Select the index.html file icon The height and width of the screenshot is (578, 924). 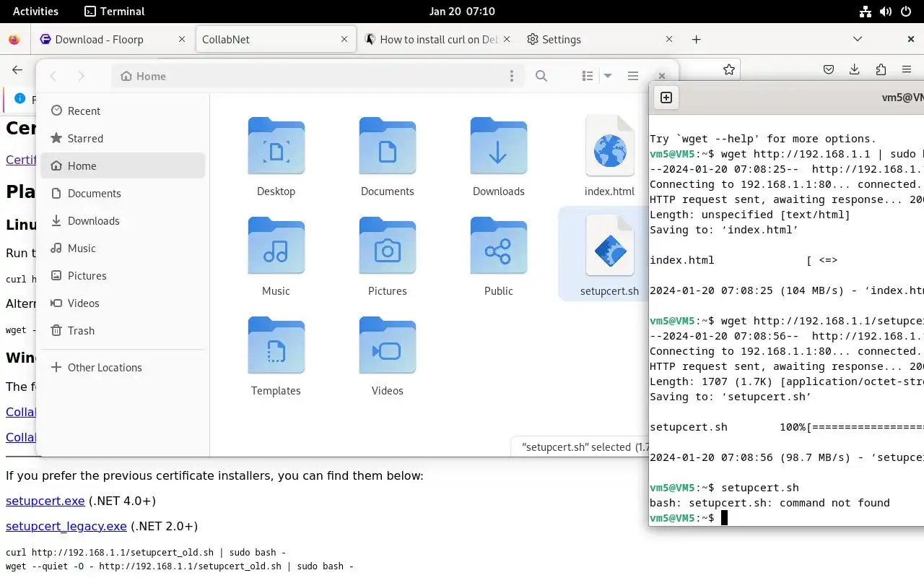point(609,147)
